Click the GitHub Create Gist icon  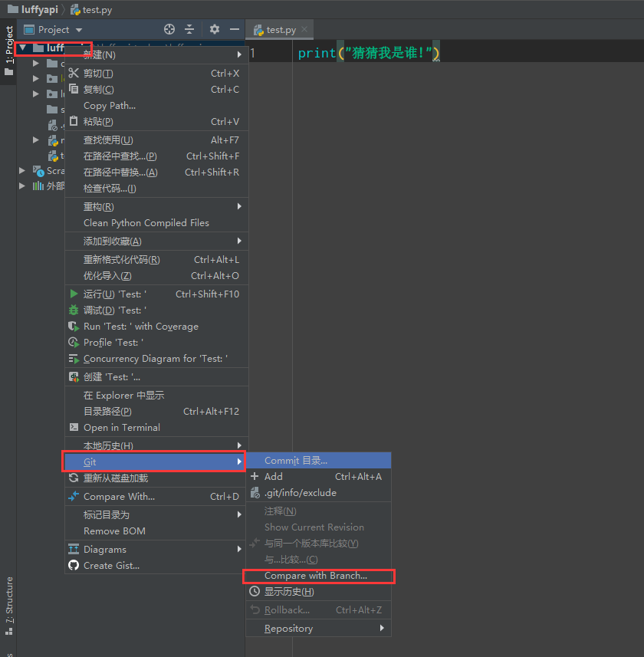click(x=74, y=566)
